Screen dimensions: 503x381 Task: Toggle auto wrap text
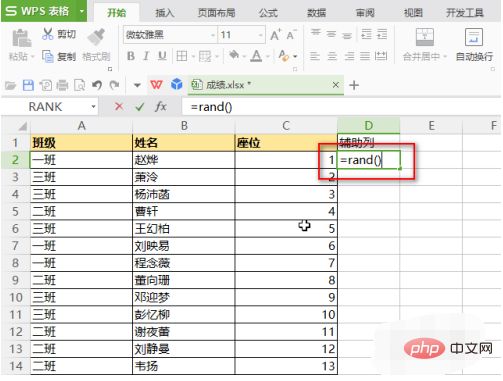tap(474, 45)
